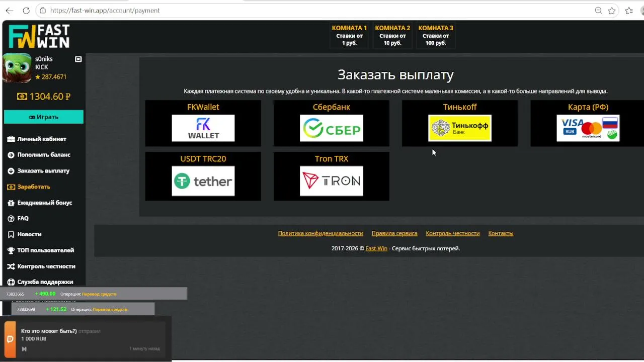Viewport: 644px width, 362px height.
Task: Click the balance amount 1304.60 ₽
Action: click(44, 97)
